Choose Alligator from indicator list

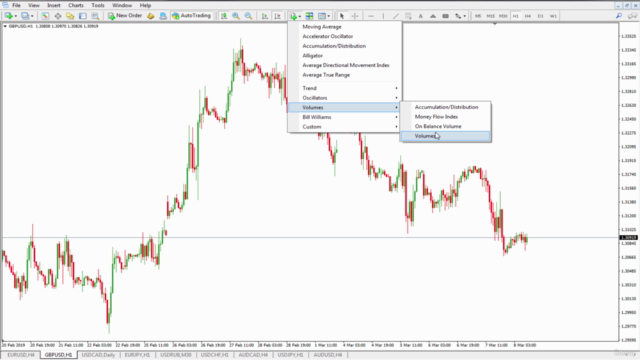(313, 56)
